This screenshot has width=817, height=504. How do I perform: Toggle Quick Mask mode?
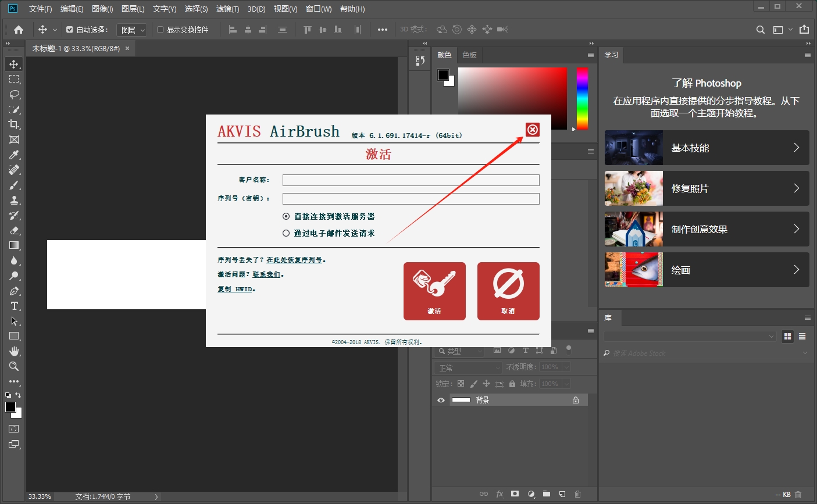tap(14, 428)
